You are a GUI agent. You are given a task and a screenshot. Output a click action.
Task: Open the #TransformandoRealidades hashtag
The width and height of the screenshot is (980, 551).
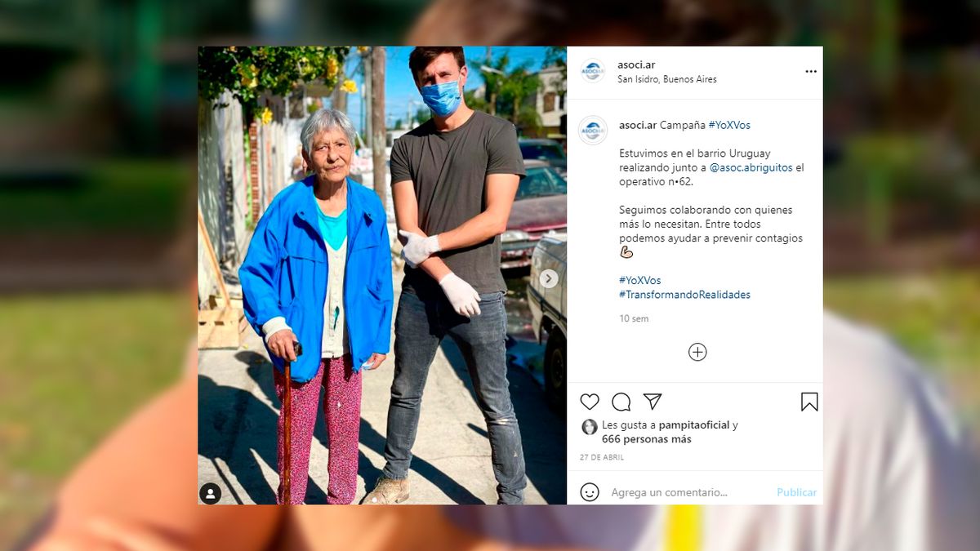(x=684, y=295)
